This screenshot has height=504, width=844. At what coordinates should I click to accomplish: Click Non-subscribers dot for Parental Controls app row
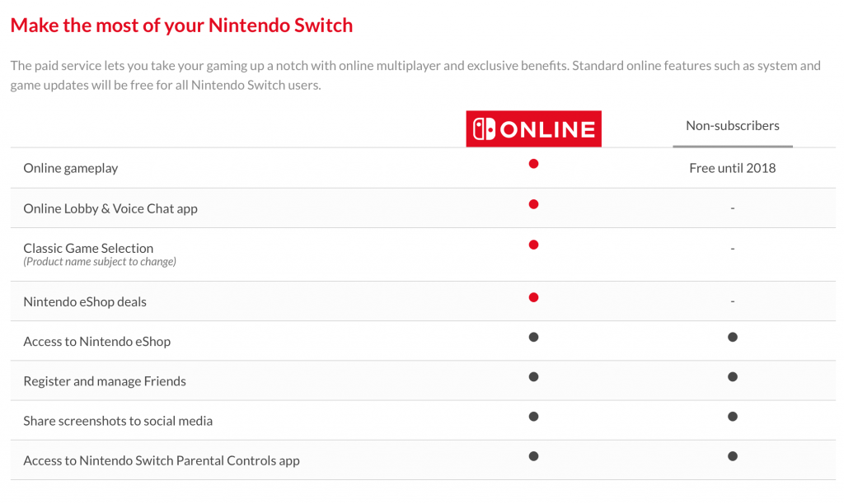[733, 456]
